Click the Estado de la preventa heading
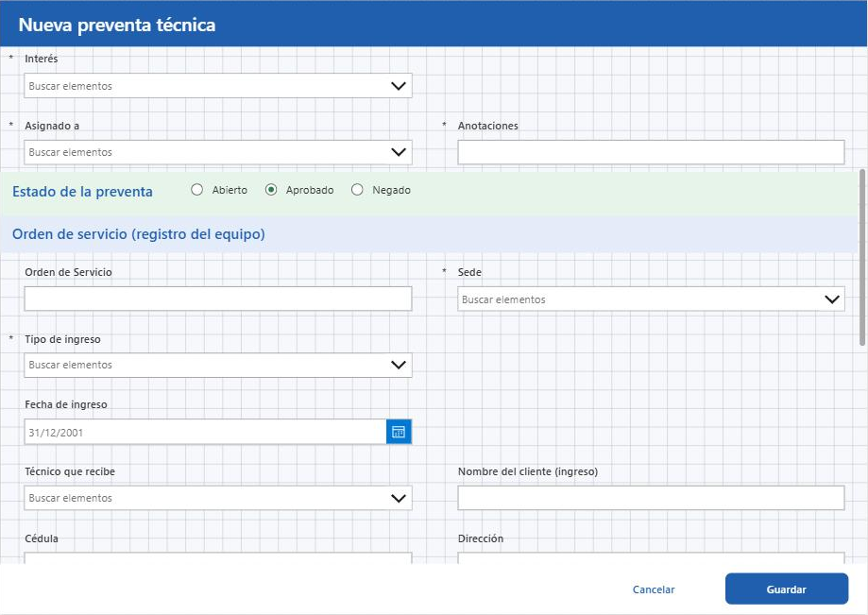The image size is (868, 615). [82, 192]
